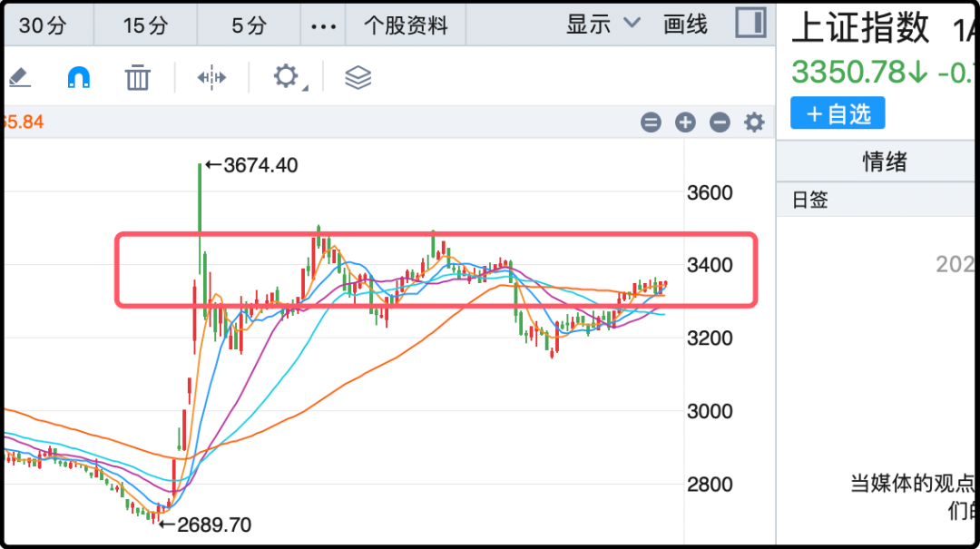Image resolution: width=980 pixels, height=549 pixels.
Task: Click the +自选 button
Action: [x=838, y=113]
